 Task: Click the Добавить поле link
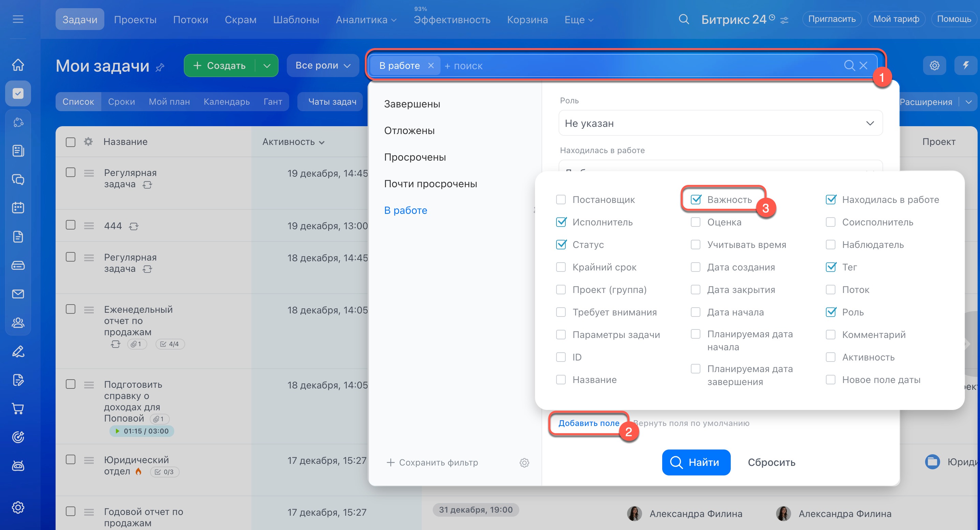click(588, 423)
